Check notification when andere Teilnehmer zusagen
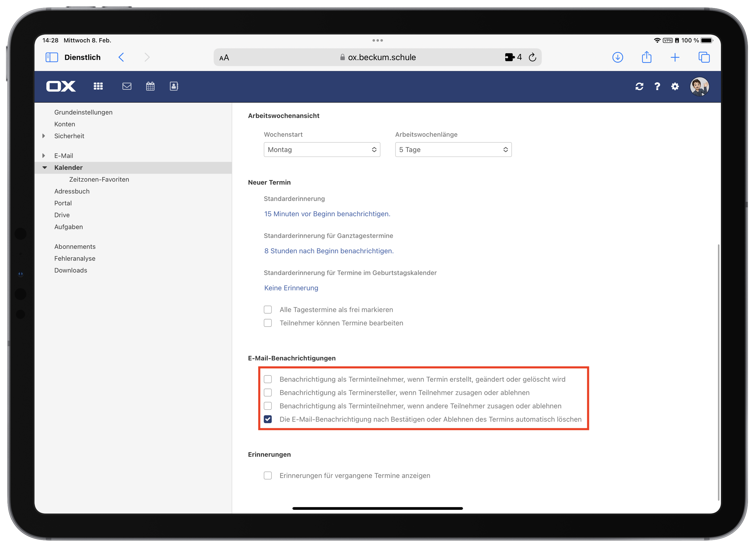756x548 pixels. 268,406
